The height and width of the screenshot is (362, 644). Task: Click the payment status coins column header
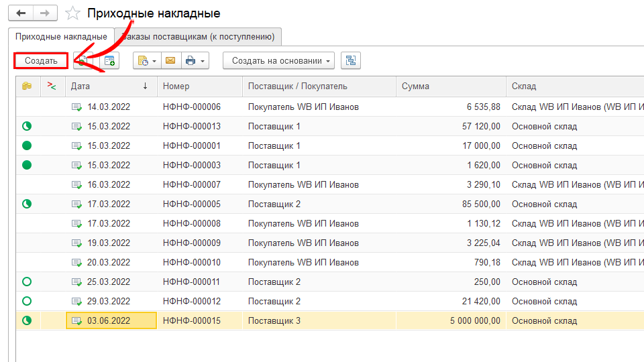[x=27, y=86]
